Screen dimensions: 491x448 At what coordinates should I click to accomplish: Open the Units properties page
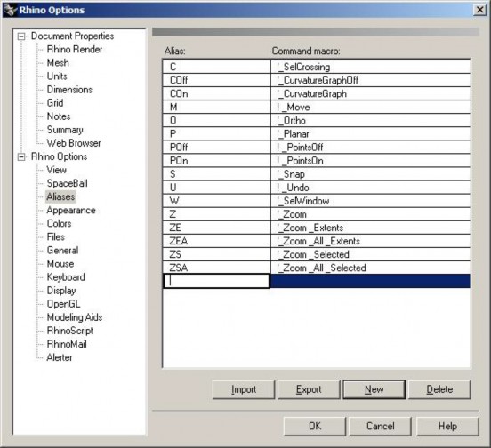click(57, 76)
